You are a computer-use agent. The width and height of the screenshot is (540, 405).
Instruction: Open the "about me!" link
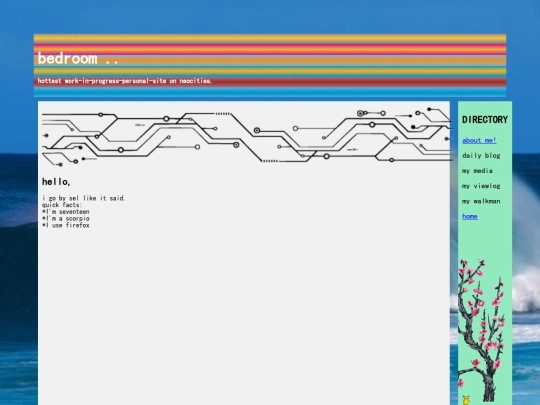pyautogui.click(x=479, y=141)
